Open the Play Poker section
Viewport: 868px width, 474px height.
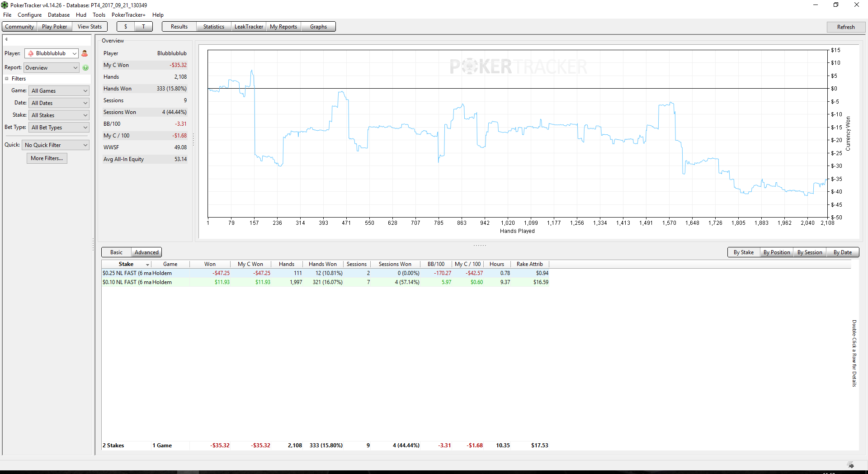[54, 27]
